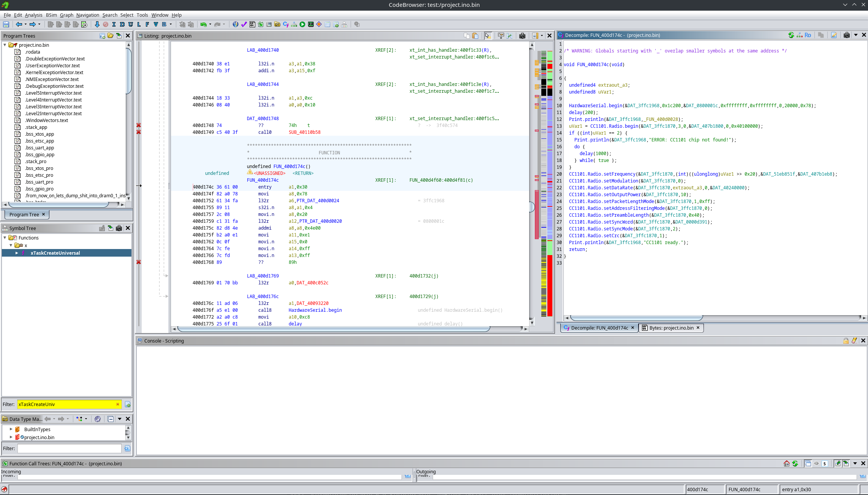Screen dimensions: 868x495
Task: Click the Data Type Manager filter field
Action: click(x=70, y=448)
